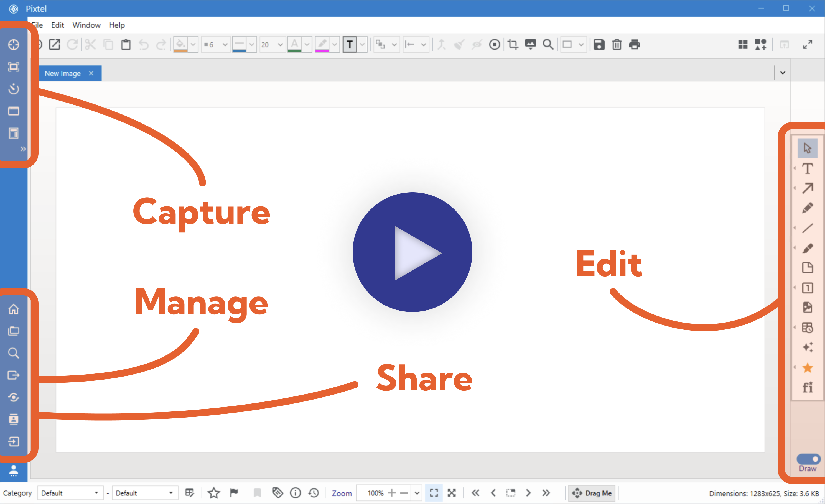Screen dimensions: 825x504
Task: Open the highlight color dropdown arrow
Action: [x=335, y=45]
